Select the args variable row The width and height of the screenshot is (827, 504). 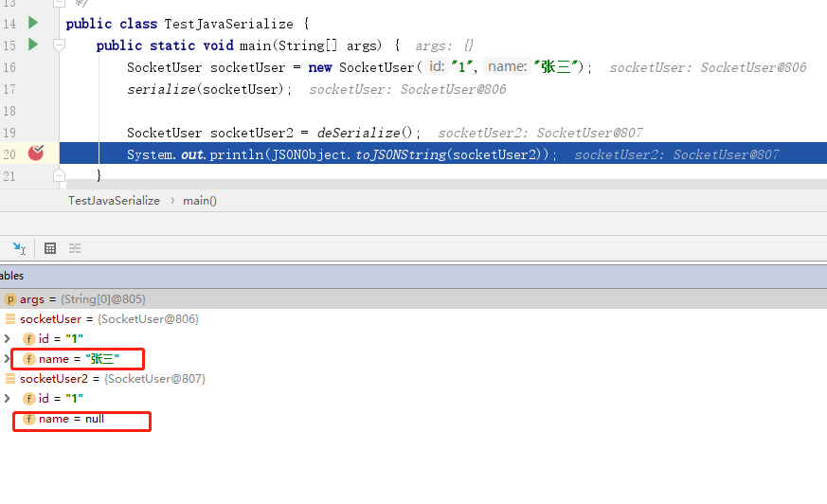tap(413, 299)
